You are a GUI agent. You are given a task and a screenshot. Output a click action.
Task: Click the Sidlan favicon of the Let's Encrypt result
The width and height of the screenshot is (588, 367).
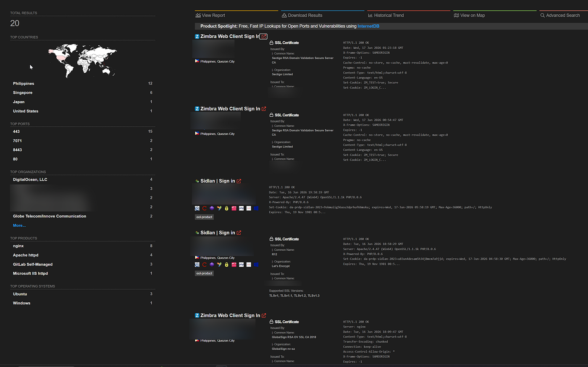[x=197, y=233]
